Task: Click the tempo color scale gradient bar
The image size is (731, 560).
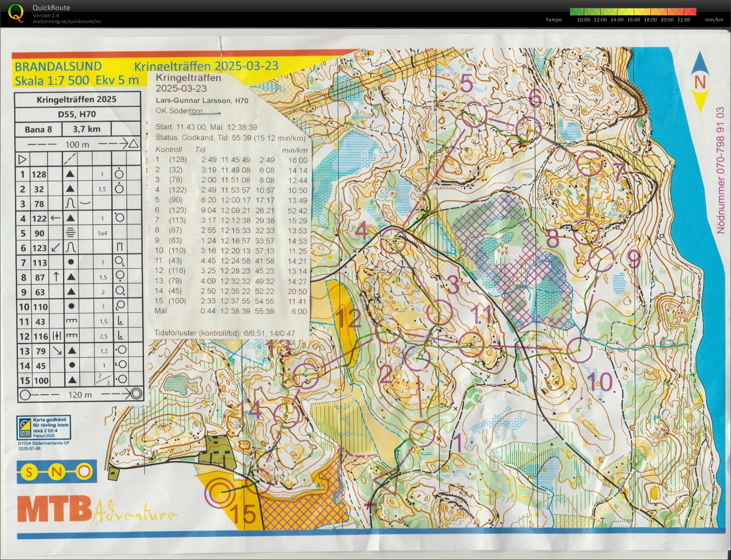Action: coord(633,12)
